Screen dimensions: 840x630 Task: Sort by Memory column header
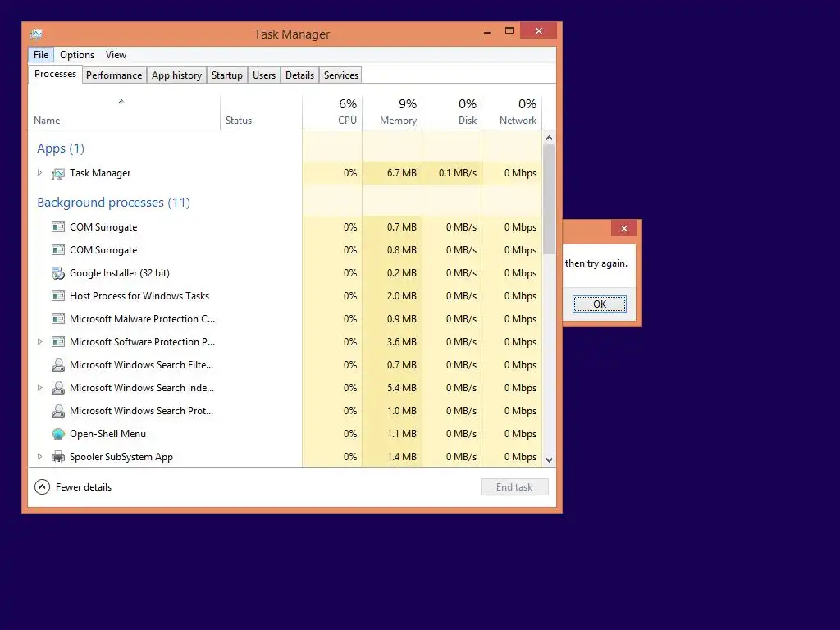pyautogui.click(x=393, y=112)
